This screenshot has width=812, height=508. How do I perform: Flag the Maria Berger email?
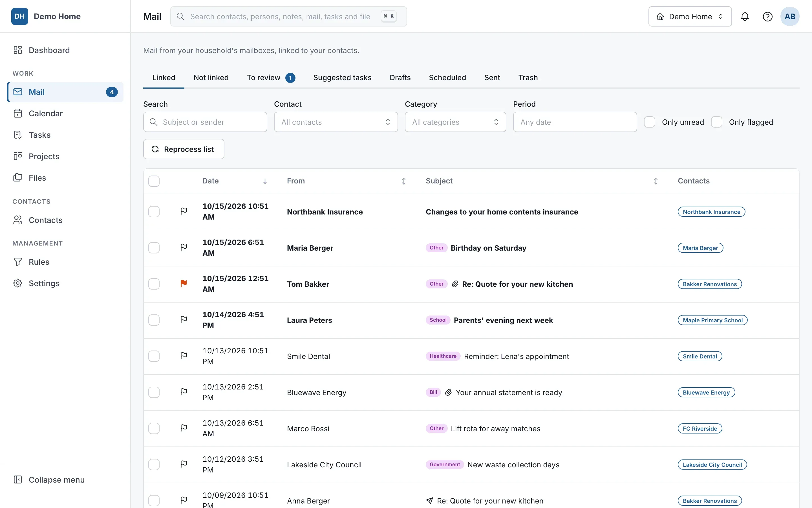click(184, 248)
